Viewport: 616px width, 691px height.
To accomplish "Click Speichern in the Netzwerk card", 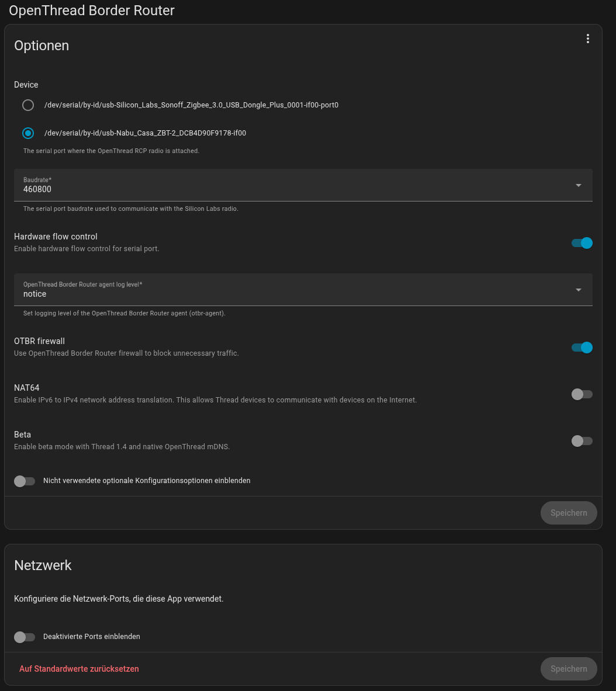I will (x=568, y=669).
